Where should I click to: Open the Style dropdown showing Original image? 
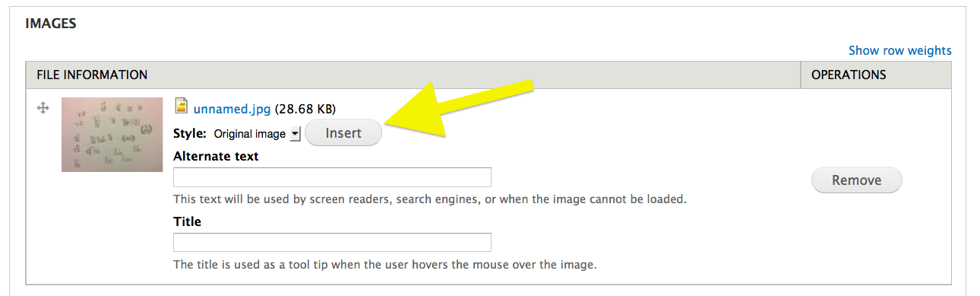(256, 134)
